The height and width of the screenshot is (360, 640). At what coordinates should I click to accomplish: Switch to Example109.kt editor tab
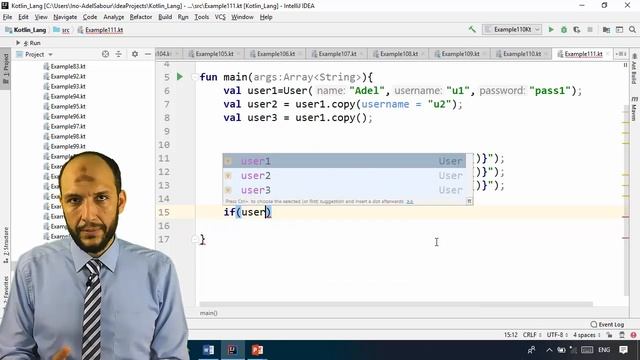click(x=460, y=54)
